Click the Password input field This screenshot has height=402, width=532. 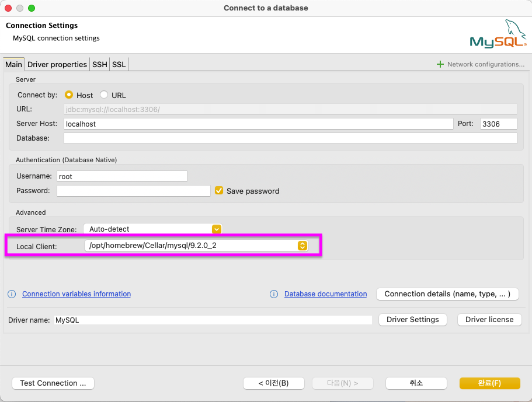[133, 190]
